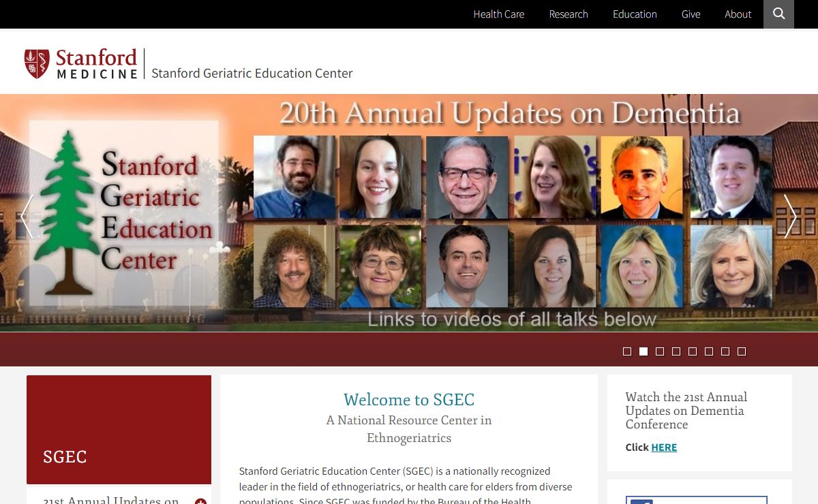Select the first carousel slide indicator
Image resolution: width=818 pixels, height=504 pixels.
(627, 351)
